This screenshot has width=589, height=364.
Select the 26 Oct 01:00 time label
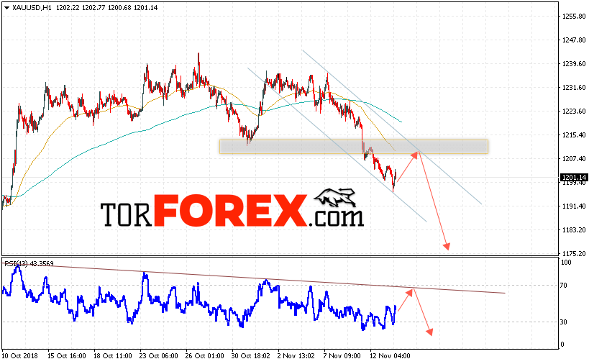[x=205, y=355]
